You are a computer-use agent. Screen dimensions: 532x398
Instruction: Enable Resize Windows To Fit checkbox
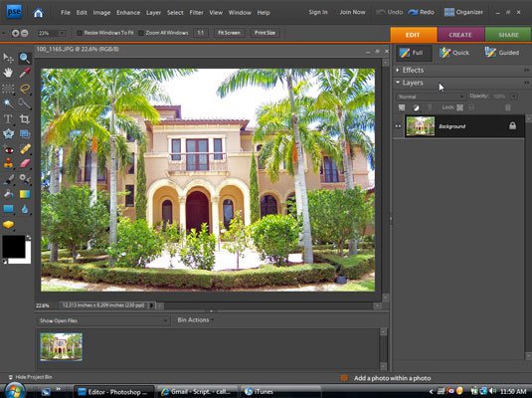point(80,33)
